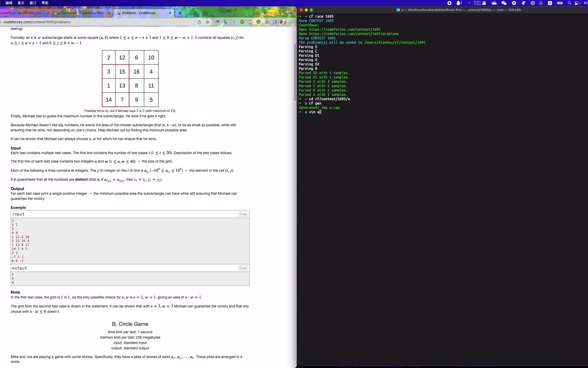The width and height of the screenshot is (588, 368).
Task: Copy the example input
Action: [x=243, y=214]
